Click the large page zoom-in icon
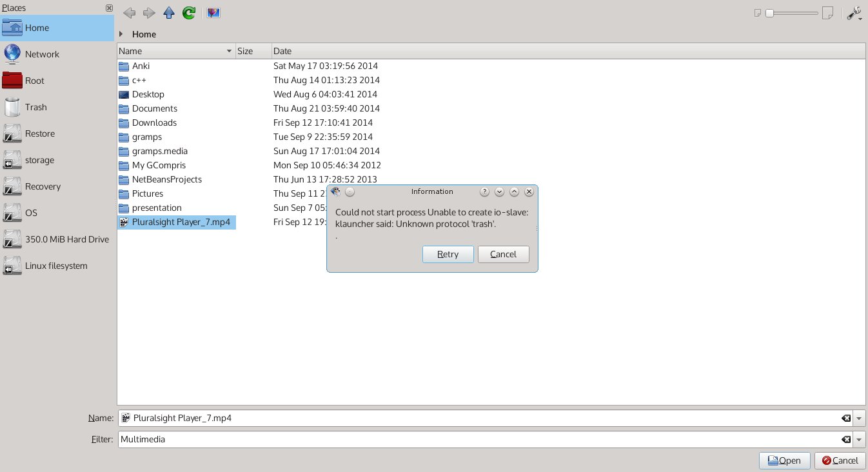 [x=829, y=13]
